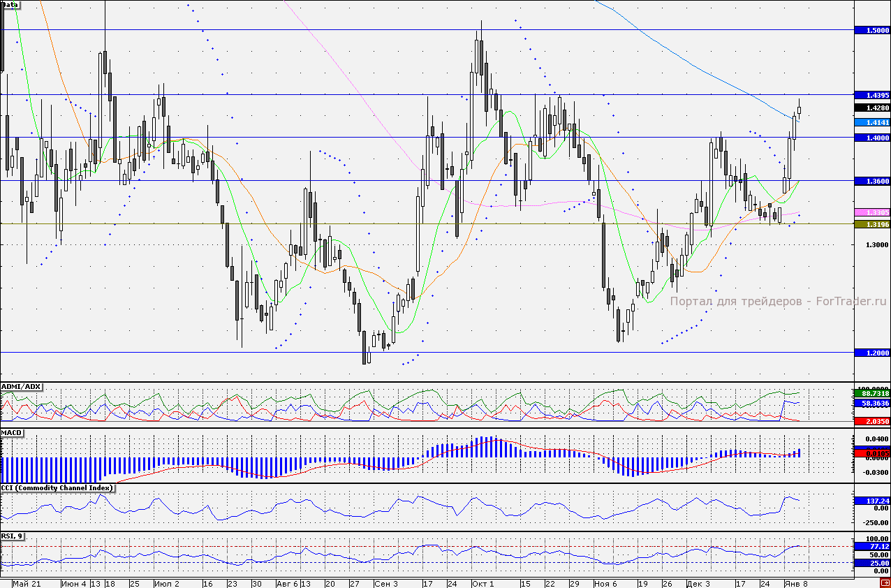Click the ForTrader.ru watermark text

click(778, 302)
